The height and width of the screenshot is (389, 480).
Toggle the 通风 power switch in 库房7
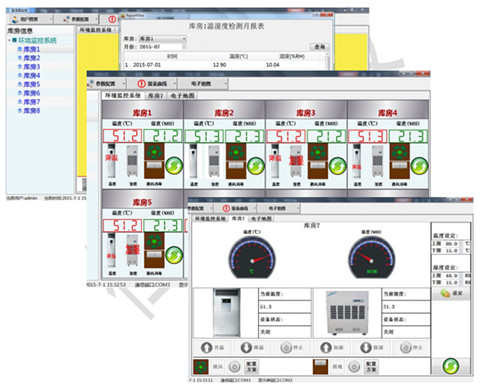(x=235, y=367)
